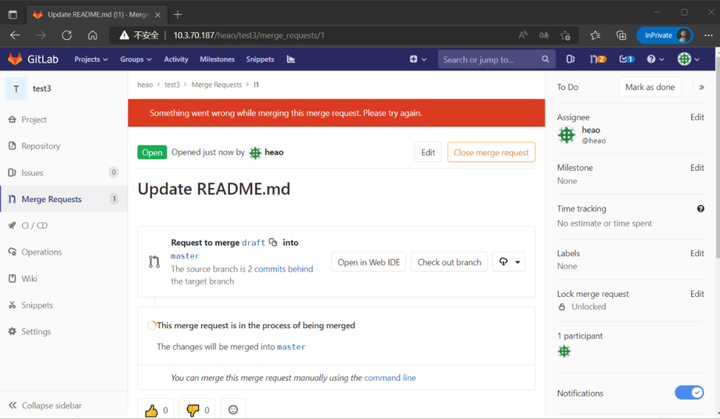The width and height of the screenshot is (720, 419).
Task: Toggle the Notifications switch
Action: point(689,392)
